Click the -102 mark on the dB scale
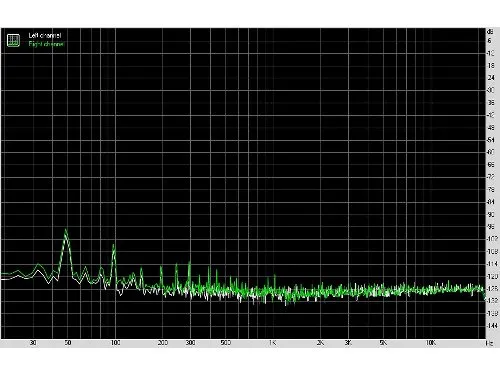The height and width of the screenshot is (375, 500). 492,239
